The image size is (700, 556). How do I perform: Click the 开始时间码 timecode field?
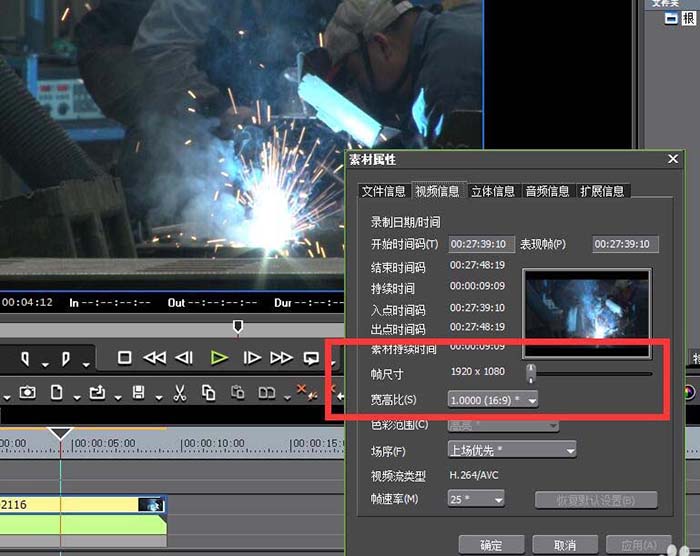[x=481, y=244]
